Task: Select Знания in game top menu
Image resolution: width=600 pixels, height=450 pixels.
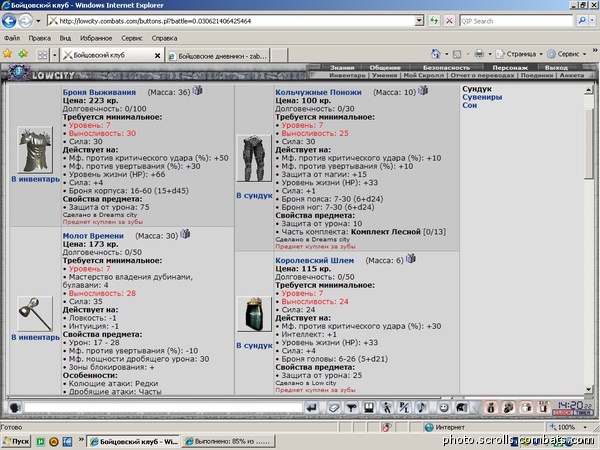Action: 342,68
